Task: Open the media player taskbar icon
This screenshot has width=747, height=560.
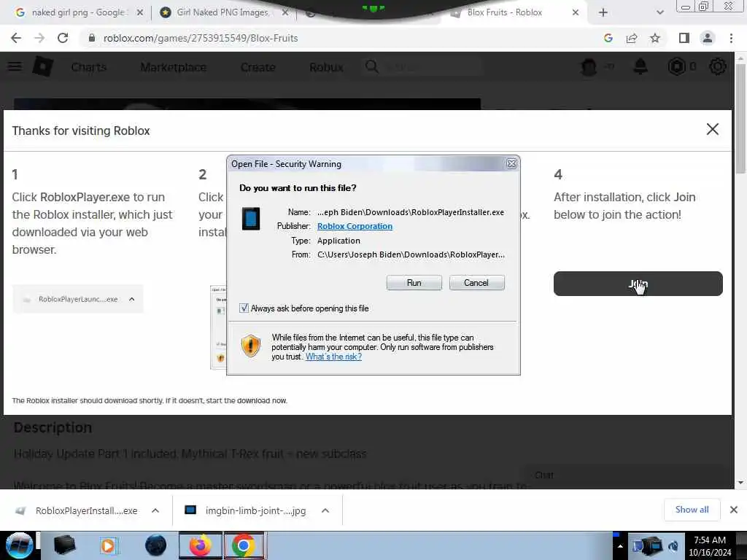Action: click(x=108, y=545)
